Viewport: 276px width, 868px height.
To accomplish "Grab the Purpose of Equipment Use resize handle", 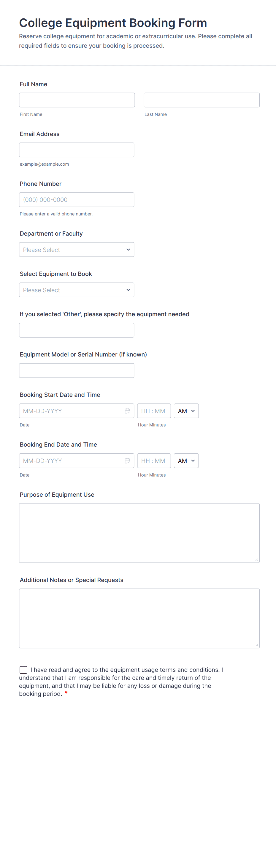I will tap(256, 560).
